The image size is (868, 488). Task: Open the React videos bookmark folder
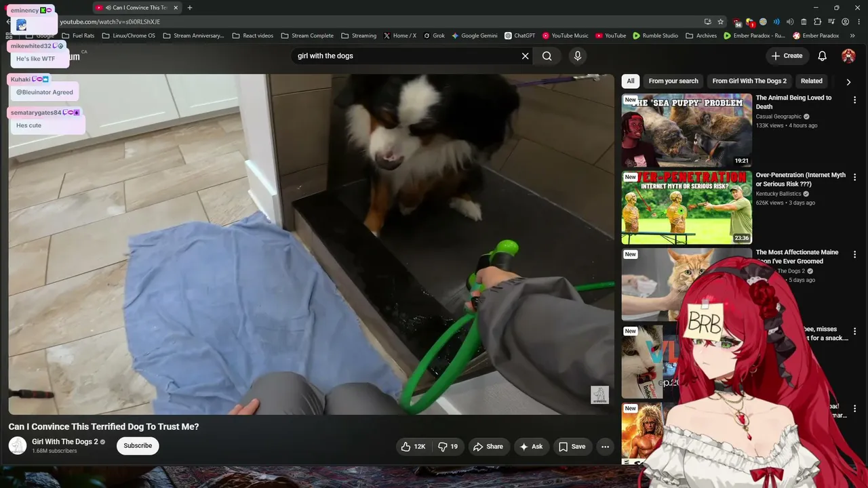252,36
